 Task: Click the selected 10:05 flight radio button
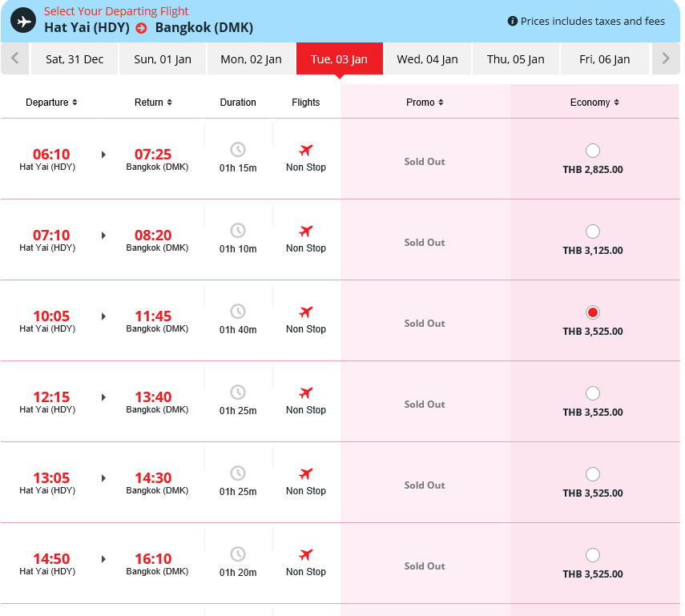[592, 312]
